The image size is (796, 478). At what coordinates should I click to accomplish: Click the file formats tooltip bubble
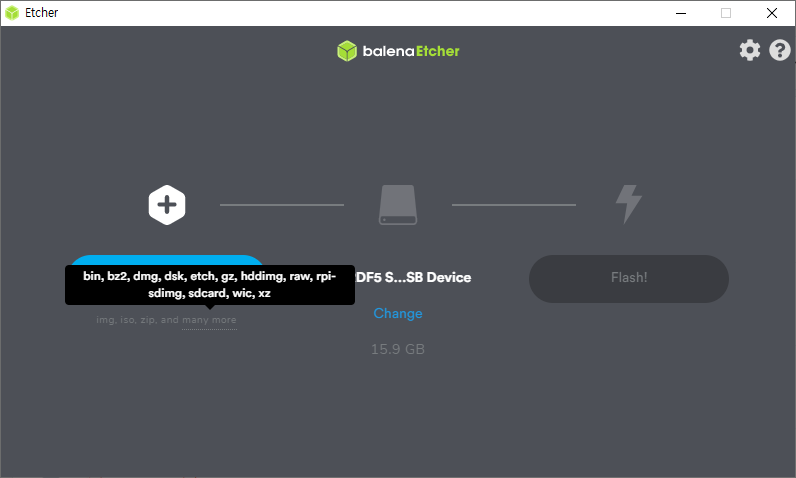tap(210, 285)
